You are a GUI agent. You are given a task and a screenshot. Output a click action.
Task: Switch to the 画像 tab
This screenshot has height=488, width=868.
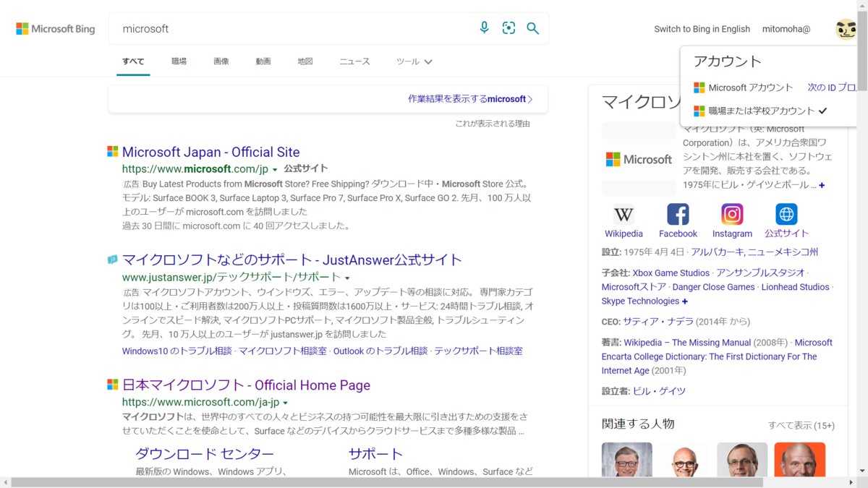[x=221, y=61]
